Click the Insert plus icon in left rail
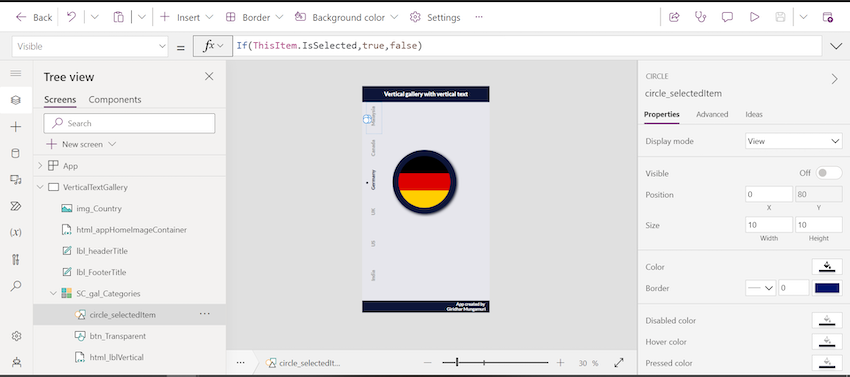Viewport: 850px width, 377px height. point(16,127)
